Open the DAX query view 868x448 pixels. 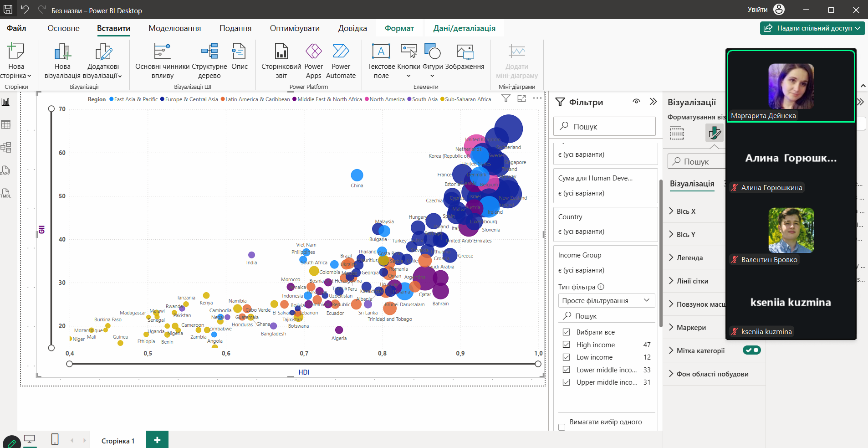point(6,170)
